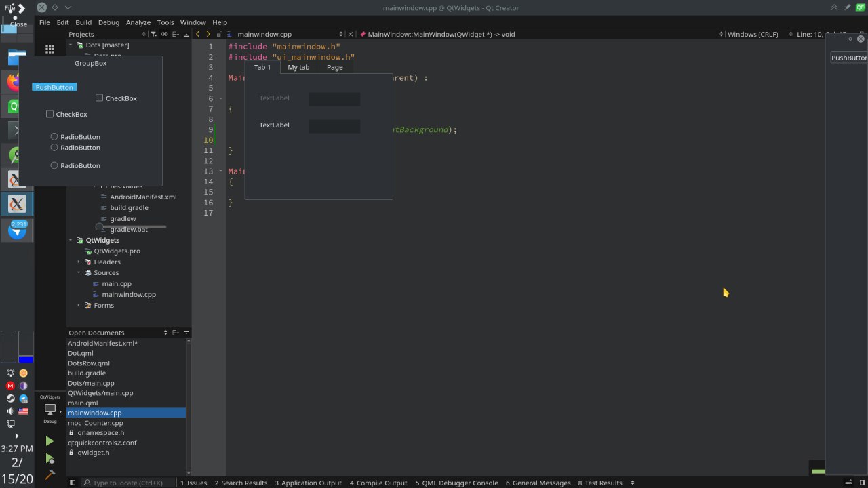Collapse the Dots [master] project node
The height and width of the screenshot is (488, 868).
(71, 45)
